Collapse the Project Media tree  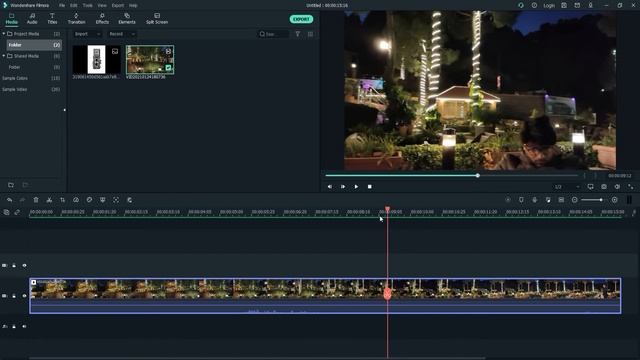[4, 33]
